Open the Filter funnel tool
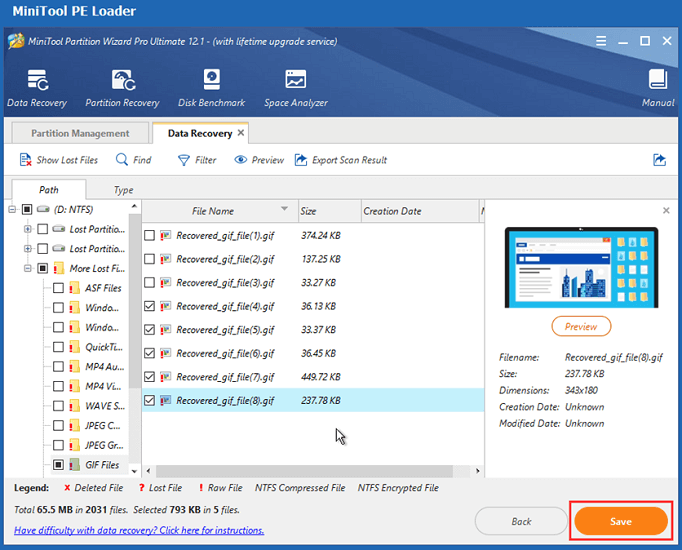The width and height of the screenshot is (682, 550). click(x=197, y=160)
